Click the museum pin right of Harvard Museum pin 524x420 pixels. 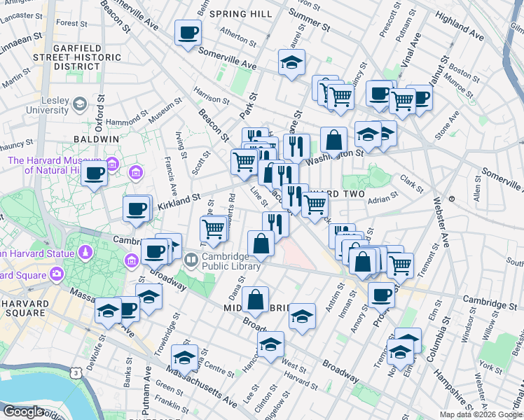coord(136,173)
